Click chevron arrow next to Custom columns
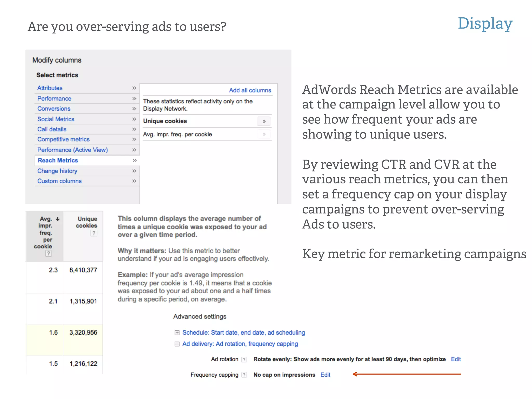532x399 pixels. [x=134, y=181]
